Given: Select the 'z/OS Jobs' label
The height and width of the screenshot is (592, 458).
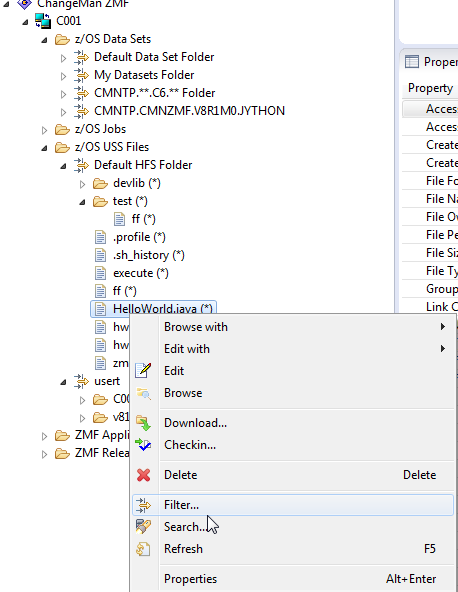Looking at the screenshot, I should tap(100, 129).
